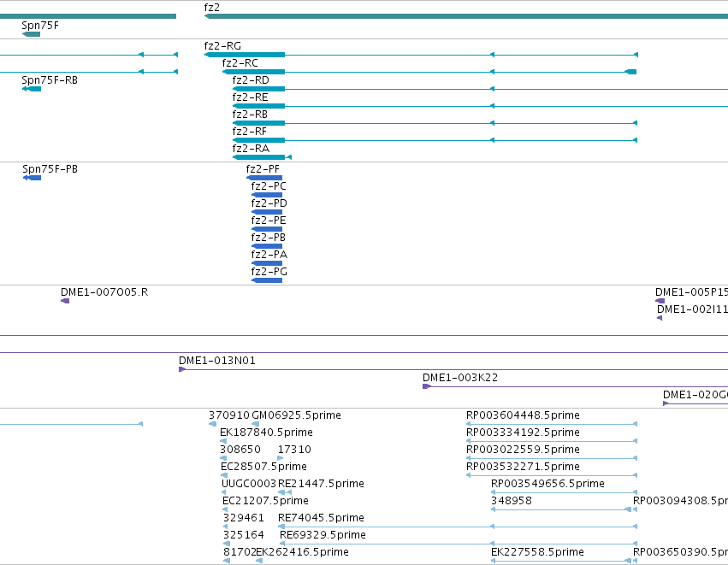Click the EC21207.5prime EST label

265,502
